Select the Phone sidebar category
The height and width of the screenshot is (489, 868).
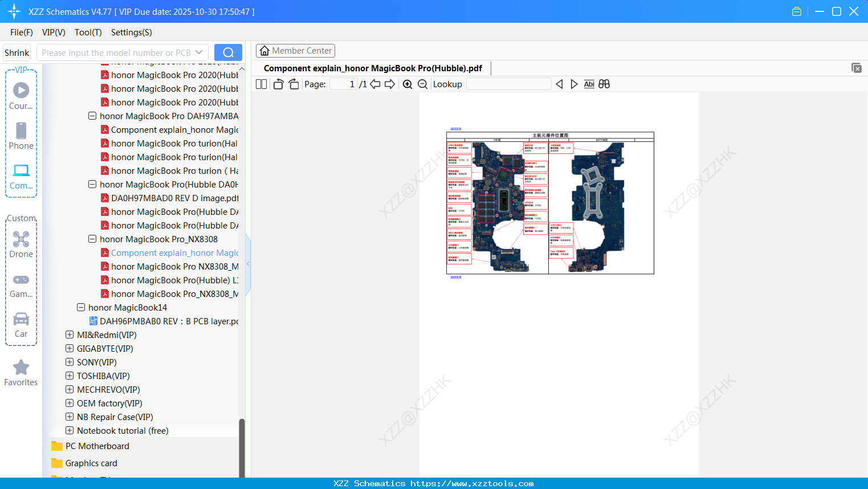[x=21, y=136]
